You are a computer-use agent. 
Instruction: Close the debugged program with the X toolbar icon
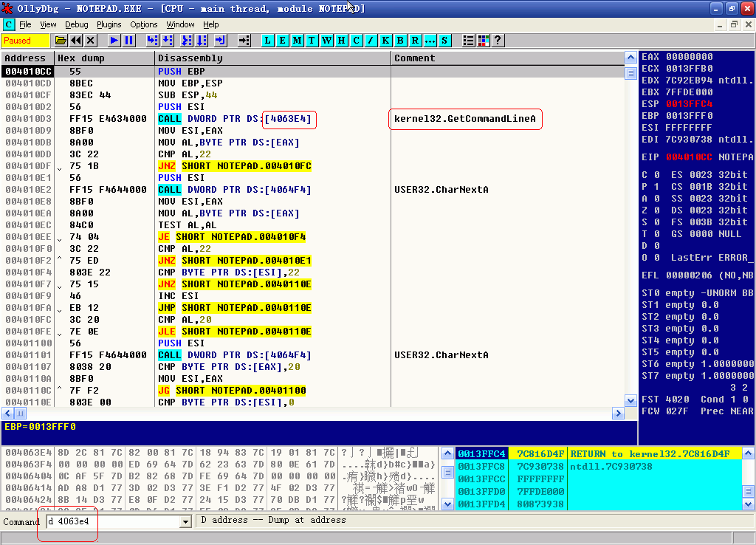coord(91,41)
